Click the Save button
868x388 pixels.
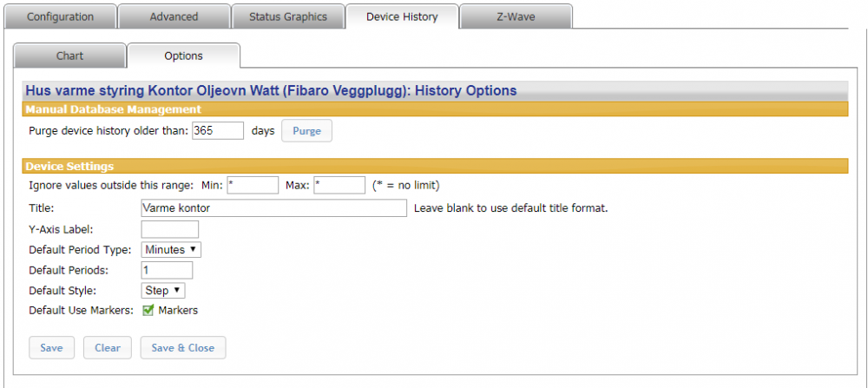[x=51, y=348]
